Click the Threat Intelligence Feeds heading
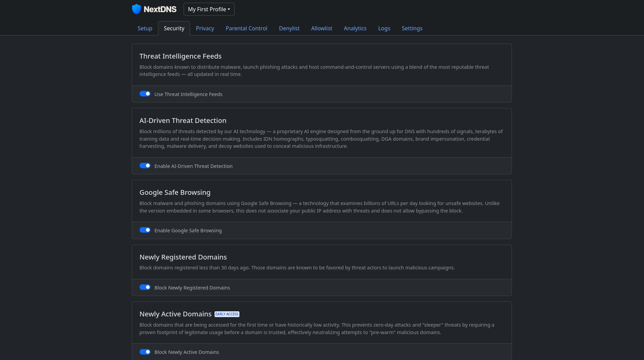 coord(180,56)
